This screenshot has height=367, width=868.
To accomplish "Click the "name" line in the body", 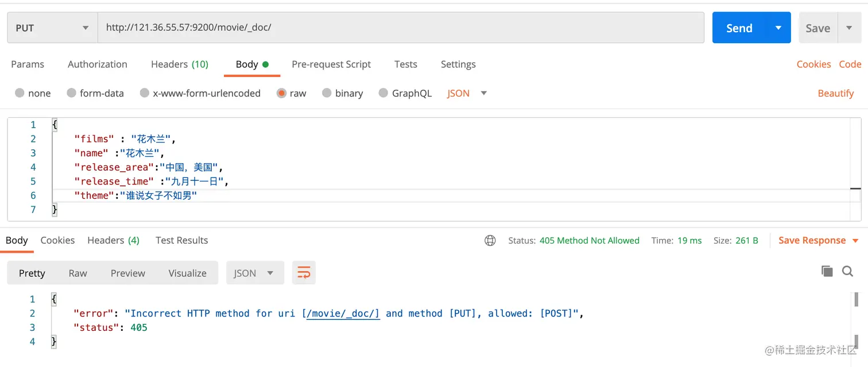I will click(x=119, y=153).
